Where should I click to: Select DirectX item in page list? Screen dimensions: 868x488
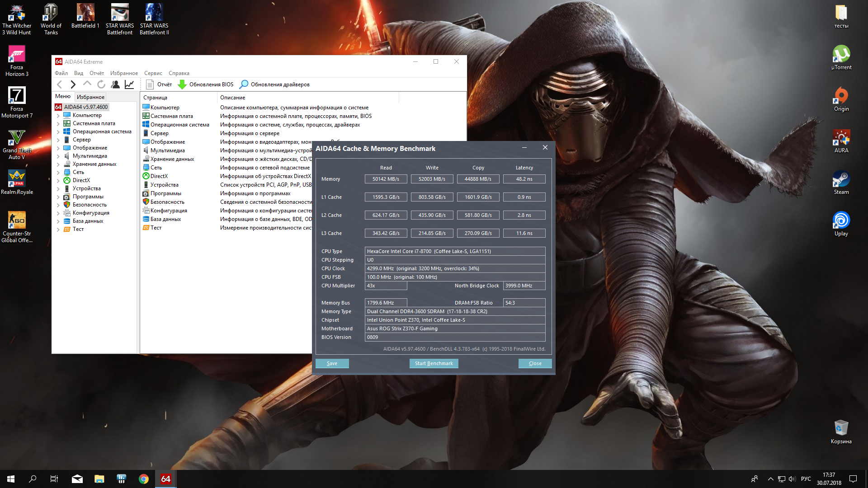(159, 176)
